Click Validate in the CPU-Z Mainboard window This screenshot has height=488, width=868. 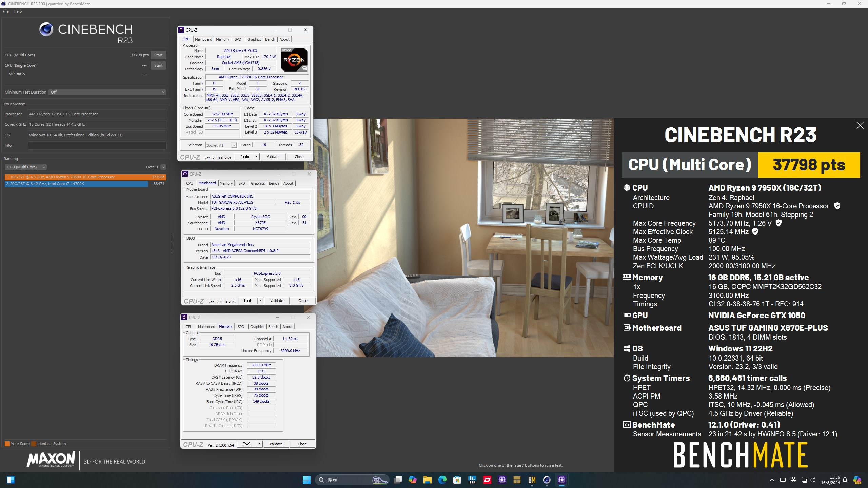277,301
